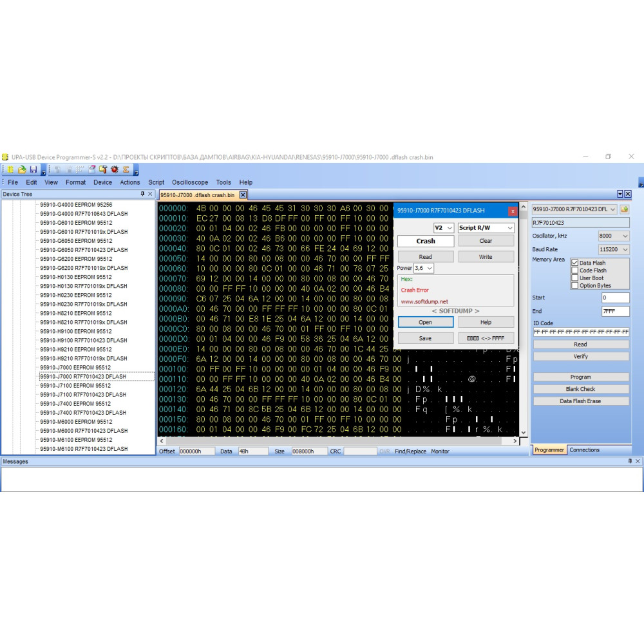
Task: Click the Verify button
Action: 581,357
